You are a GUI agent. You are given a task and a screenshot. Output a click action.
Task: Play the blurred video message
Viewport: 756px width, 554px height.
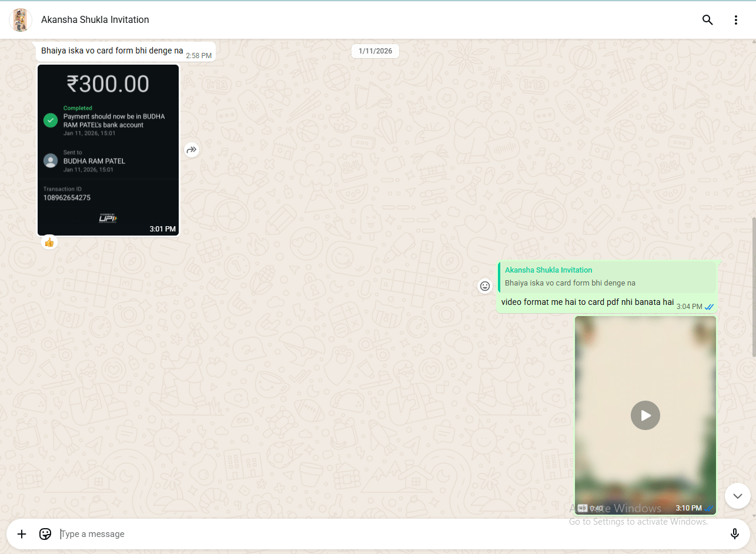pyautogui.click(x=645, y=415)
